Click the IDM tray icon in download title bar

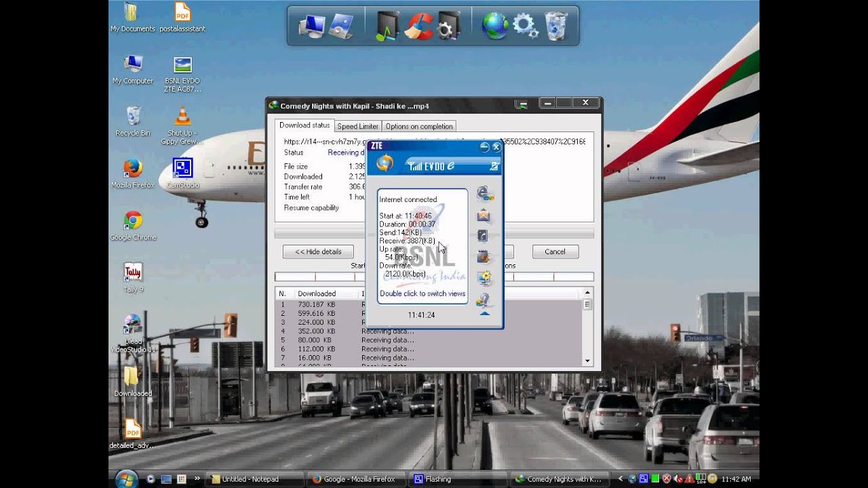coord(521,105)
